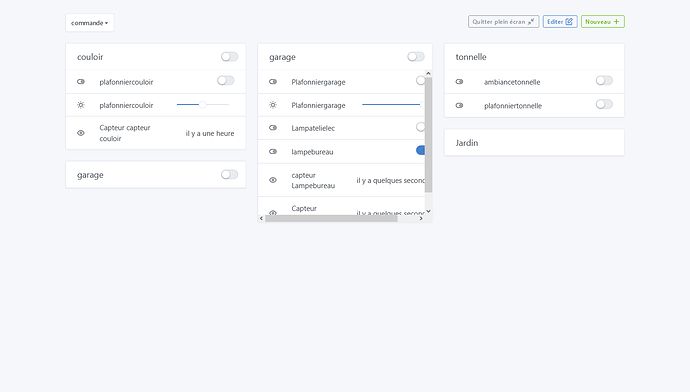
Task: Click the shrink icon in Quitter plein écran
Action: 531,22
